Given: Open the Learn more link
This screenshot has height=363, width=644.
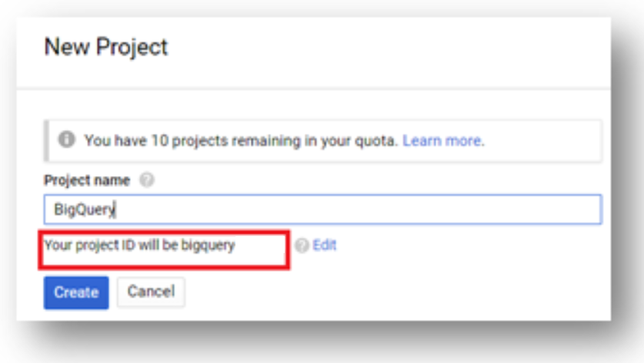Looking at the screenshot, I should 443,141.
